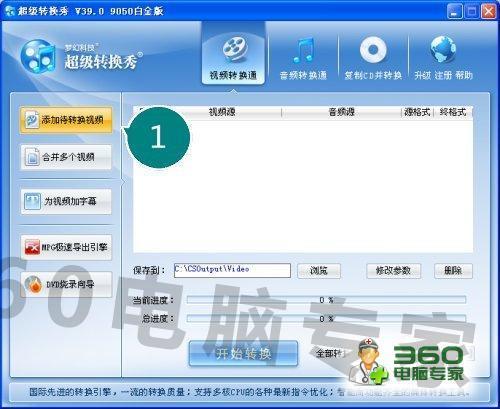Screen dimensions: 500x409
Task: Click the 删除 delete button
Action: coord(453,271)
